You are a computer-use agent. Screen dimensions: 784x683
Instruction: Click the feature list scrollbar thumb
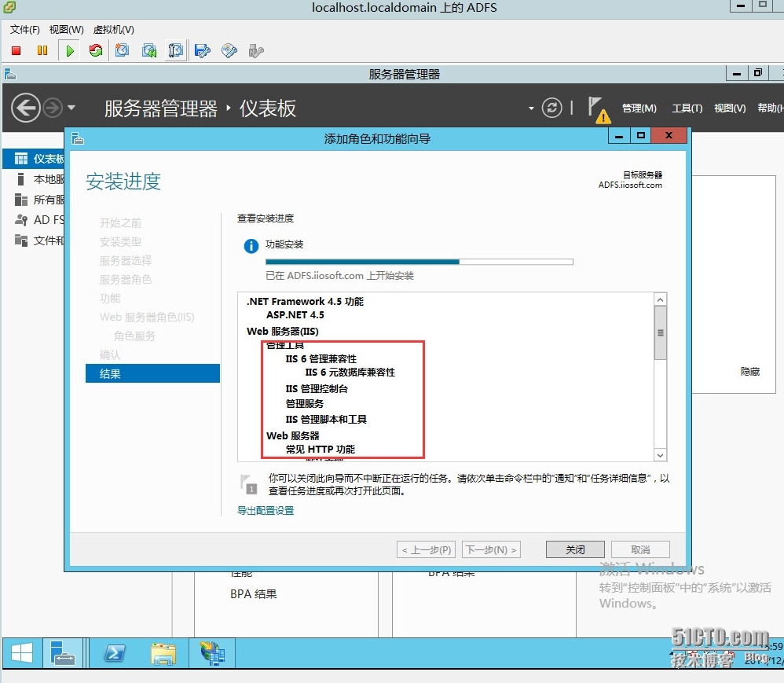point(660,333)
